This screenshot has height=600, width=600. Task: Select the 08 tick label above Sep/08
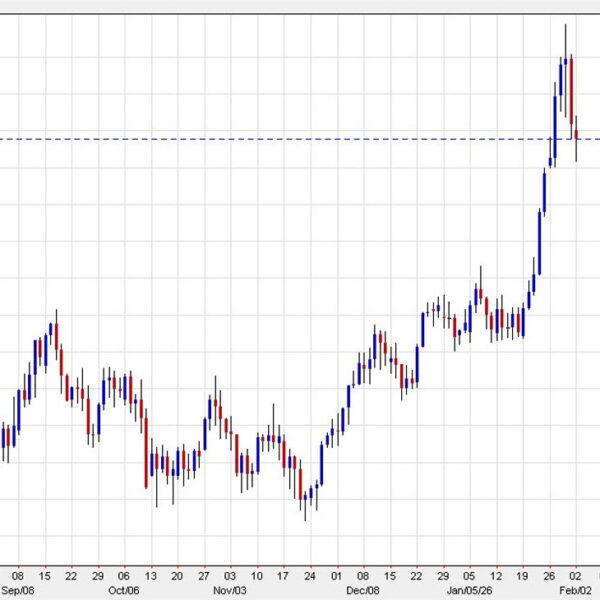(18, 576)
